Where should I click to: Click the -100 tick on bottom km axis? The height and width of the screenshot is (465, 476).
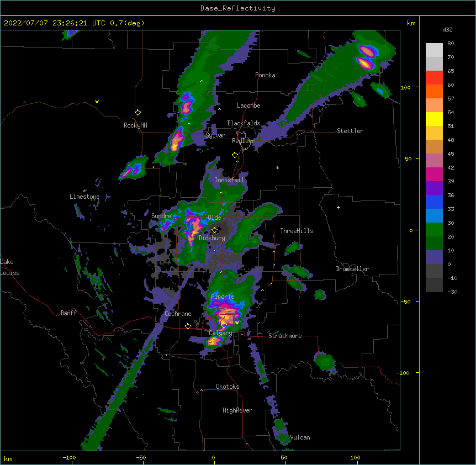(69, 458)
